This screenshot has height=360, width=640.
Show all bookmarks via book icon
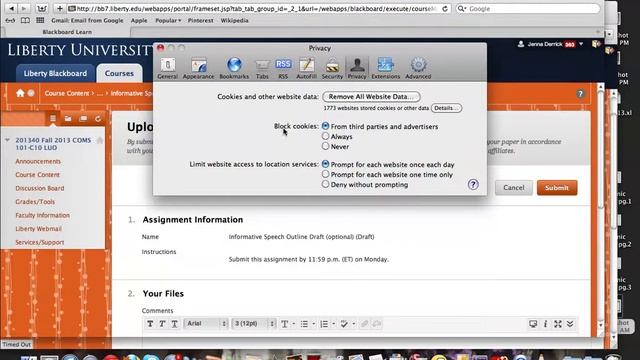coord(25,20)
